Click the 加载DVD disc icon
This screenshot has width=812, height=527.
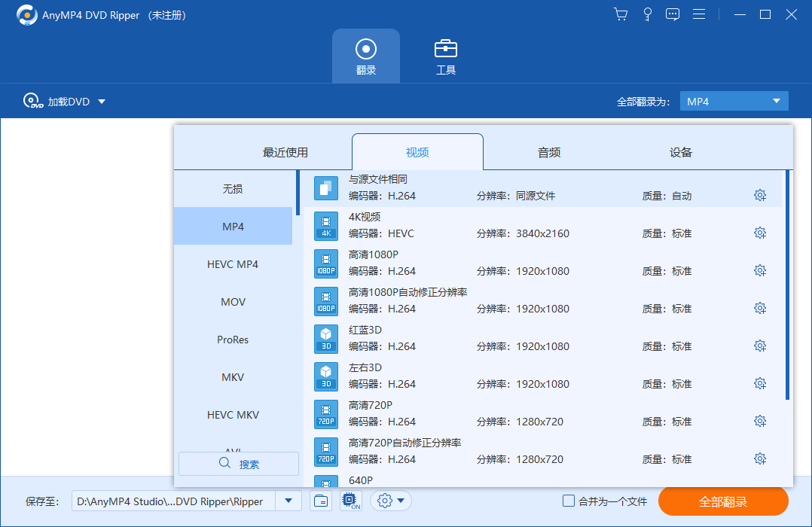[32, 101]
